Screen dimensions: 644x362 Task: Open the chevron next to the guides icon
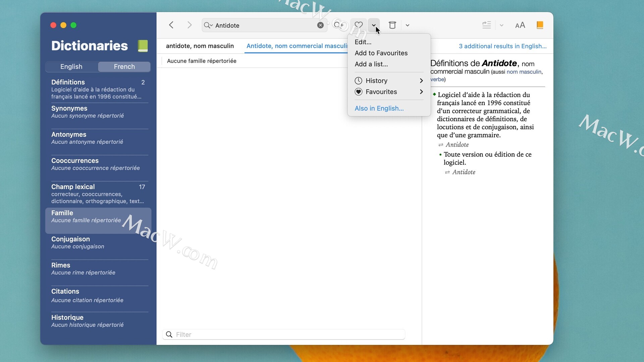(408, 25)
